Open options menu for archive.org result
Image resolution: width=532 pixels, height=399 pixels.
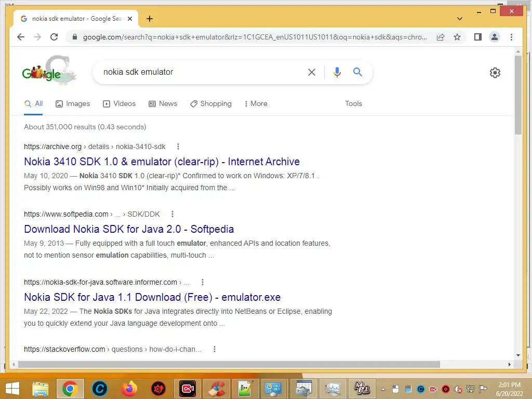coord(178,147)
